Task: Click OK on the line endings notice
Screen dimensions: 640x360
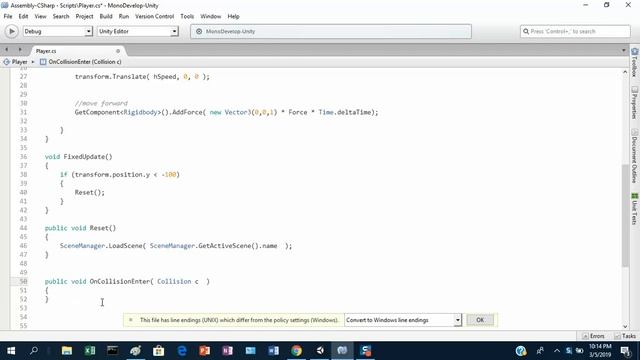Action: tap(480, 320)
